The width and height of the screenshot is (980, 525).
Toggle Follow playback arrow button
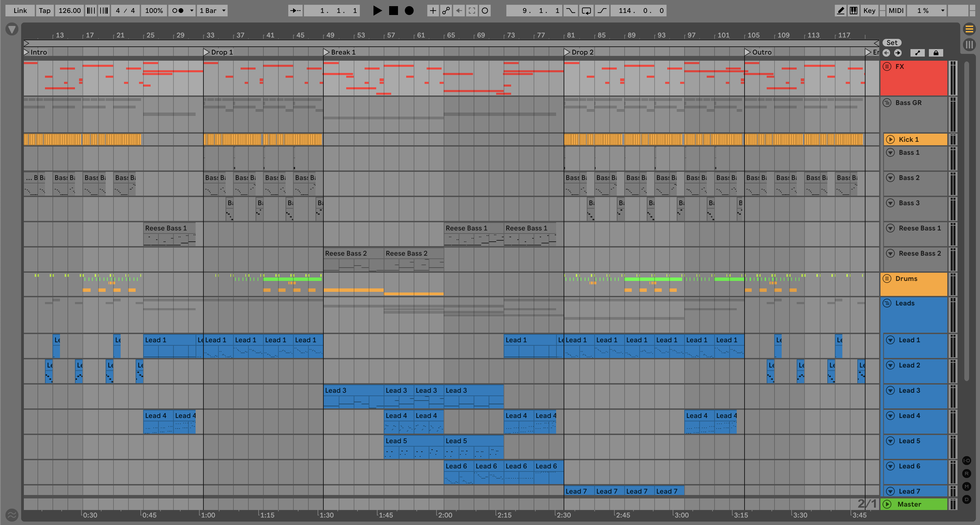[295, 11]
